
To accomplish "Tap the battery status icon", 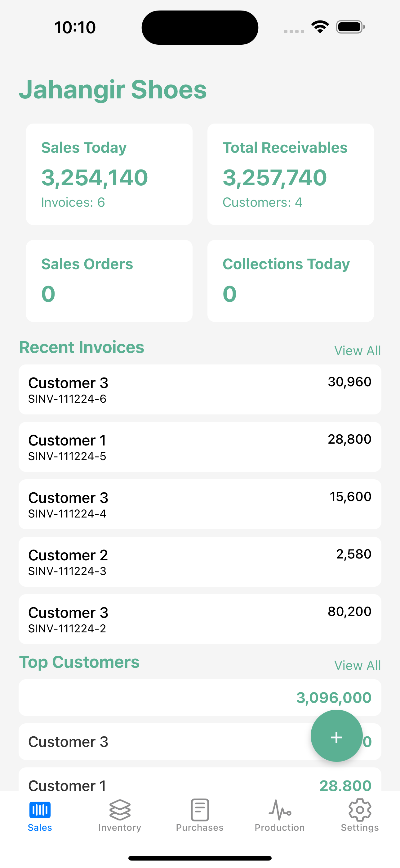I will tap(350, 27).
